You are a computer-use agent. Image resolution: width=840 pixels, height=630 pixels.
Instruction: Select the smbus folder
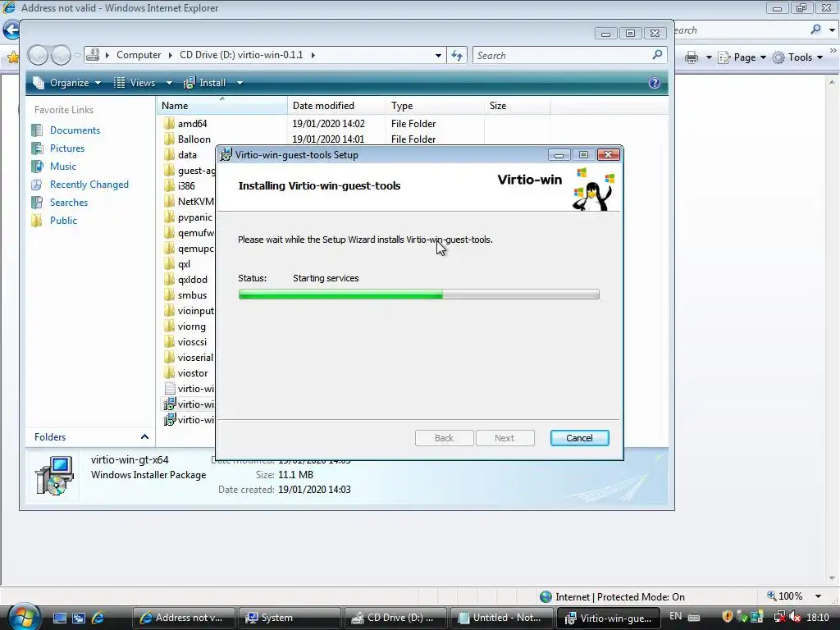point(192,295)
